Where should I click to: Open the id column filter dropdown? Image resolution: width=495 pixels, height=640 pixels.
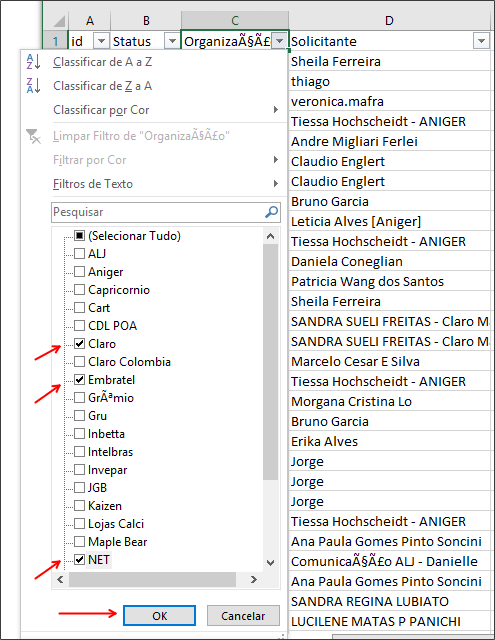tap(101, 41)
